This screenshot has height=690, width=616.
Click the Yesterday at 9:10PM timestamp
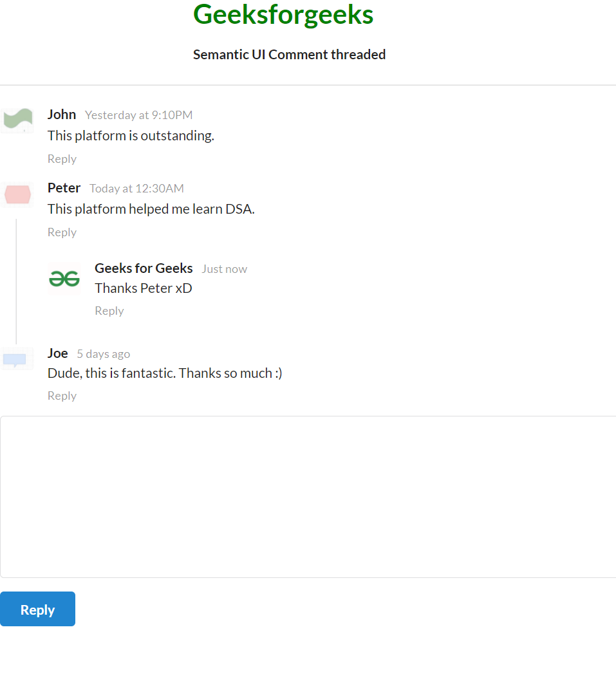point(138,115)
